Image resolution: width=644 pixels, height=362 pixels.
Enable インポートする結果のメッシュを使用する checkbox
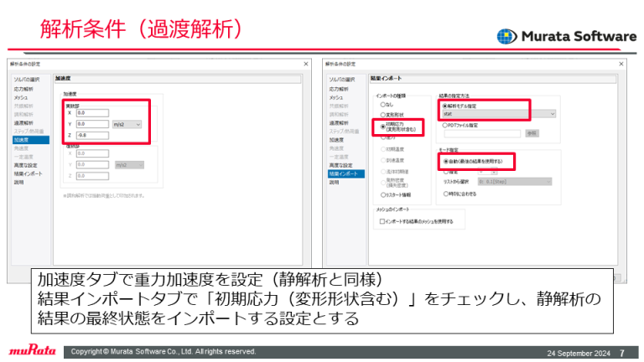click(382, 222)
